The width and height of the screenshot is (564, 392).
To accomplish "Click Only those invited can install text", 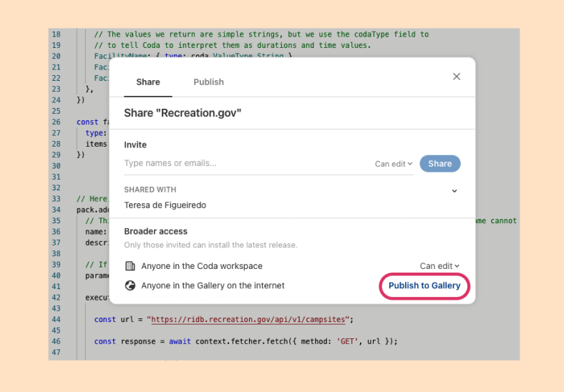I will pyautogui.click(x=210, y=245).
